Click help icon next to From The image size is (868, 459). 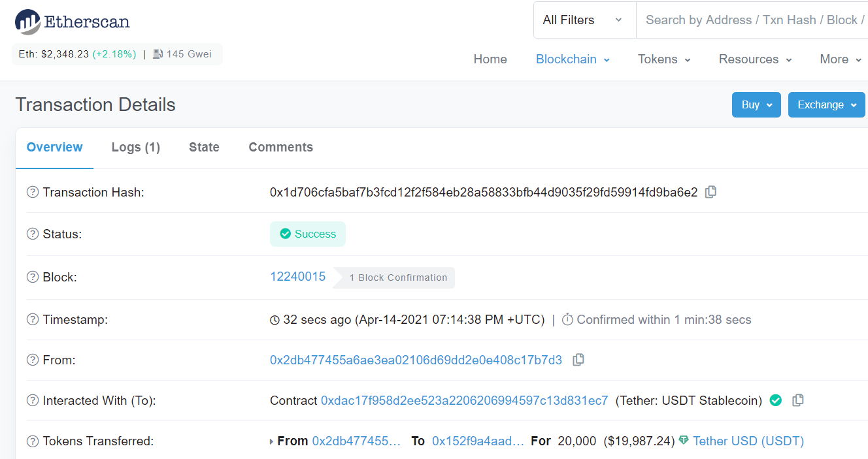click(33, 360)
